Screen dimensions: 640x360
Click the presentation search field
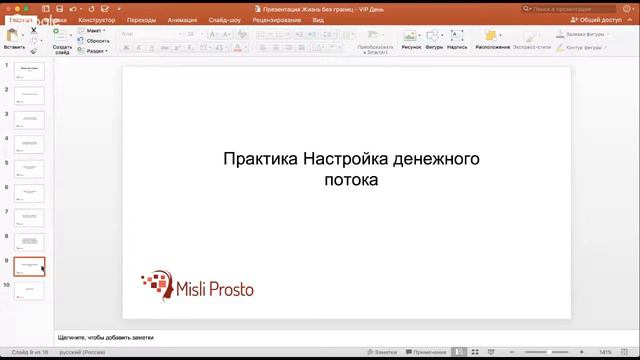pyautogui.click(x=569, y=9)
